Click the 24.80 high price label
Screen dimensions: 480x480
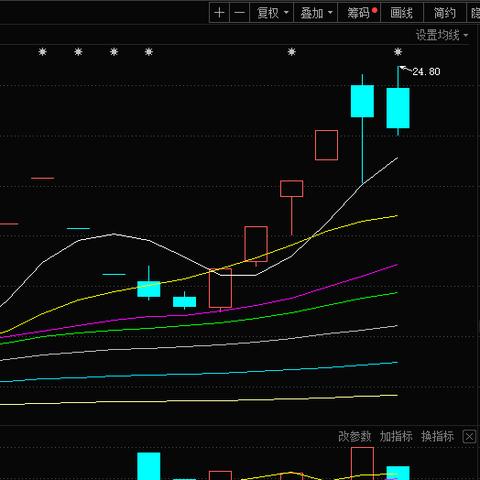tap(426, 71)
